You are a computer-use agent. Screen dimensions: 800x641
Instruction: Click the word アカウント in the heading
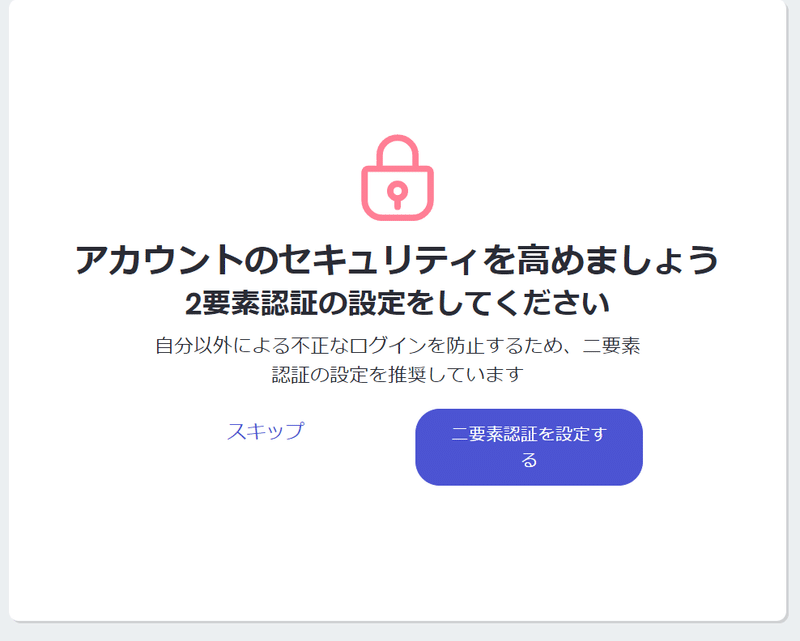click(x=159, y=260)
